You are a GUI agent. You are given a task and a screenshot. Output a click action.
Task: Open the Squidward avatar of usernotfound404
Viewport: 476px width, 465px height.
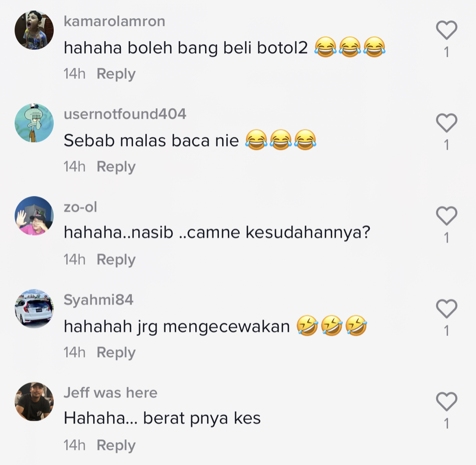tap(34, 123)
